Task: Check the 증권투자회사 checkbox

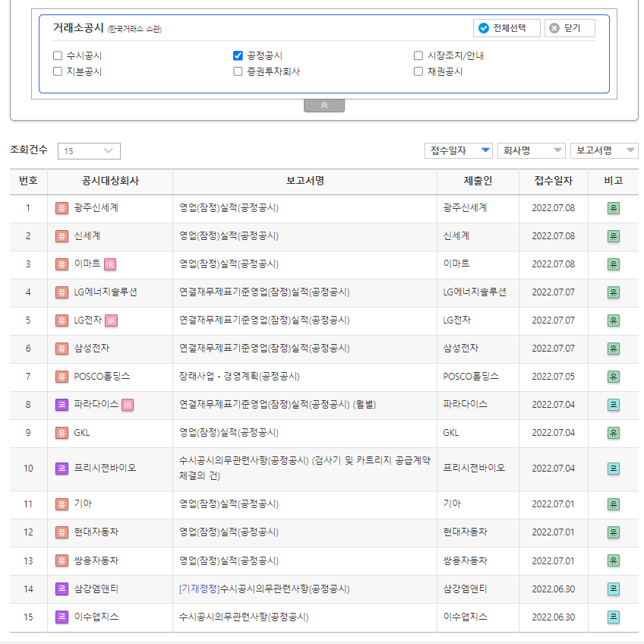Action: [238, 71]
